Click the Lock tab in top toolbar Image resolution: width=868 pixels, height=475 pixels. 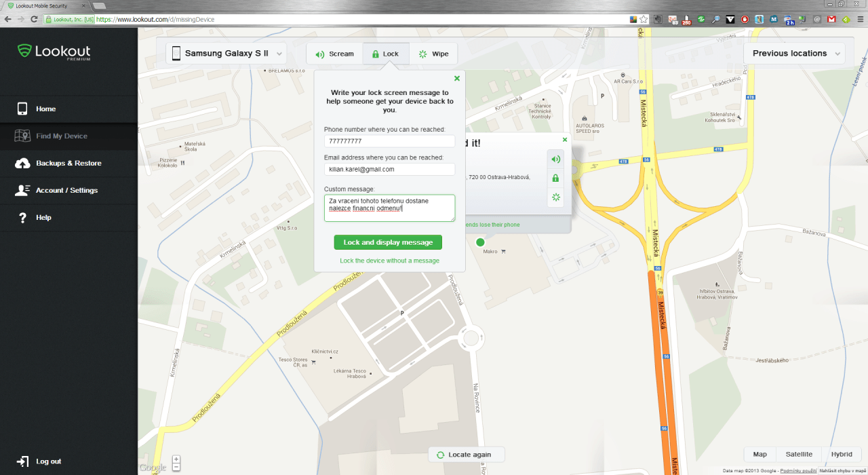click(386, 54)
